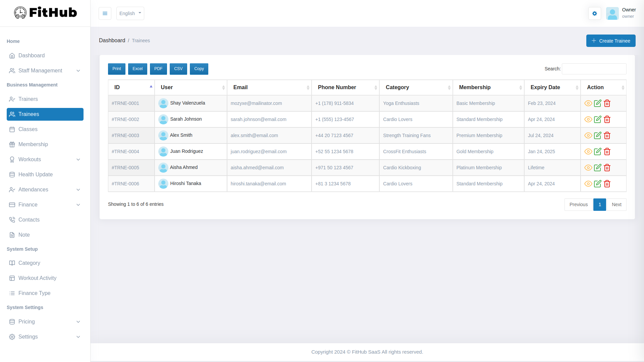Open the Classes calendar icon in sidebar
Image resolution: width=644 pixels, height=362 pixels.
click(x=12, y=129)
